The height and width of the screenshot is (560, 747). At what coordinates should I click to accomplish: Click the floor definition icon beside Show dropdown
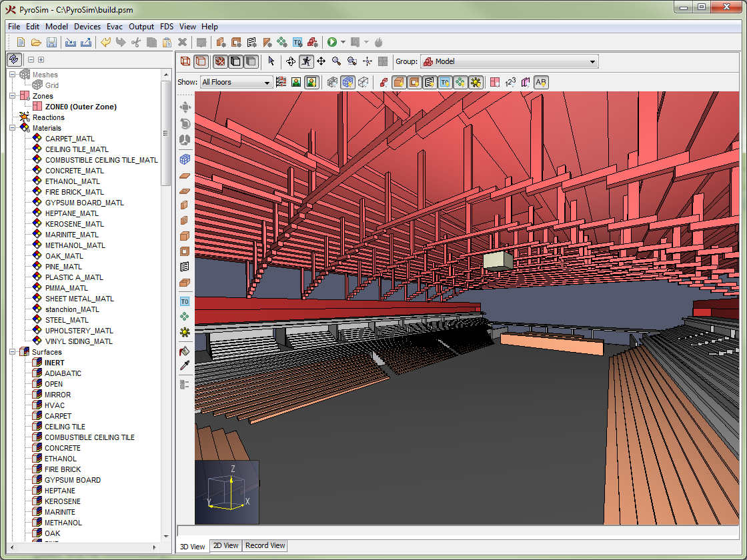281,82
